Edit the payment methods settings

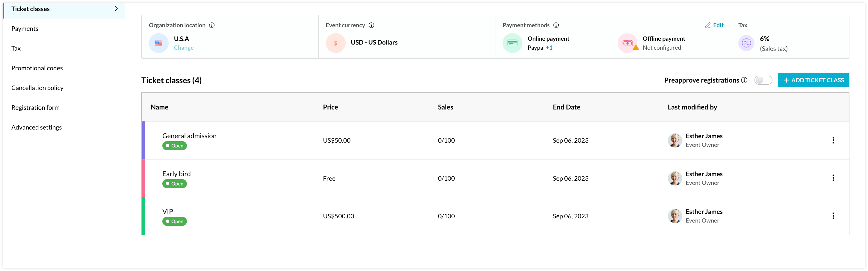point(714,25)
